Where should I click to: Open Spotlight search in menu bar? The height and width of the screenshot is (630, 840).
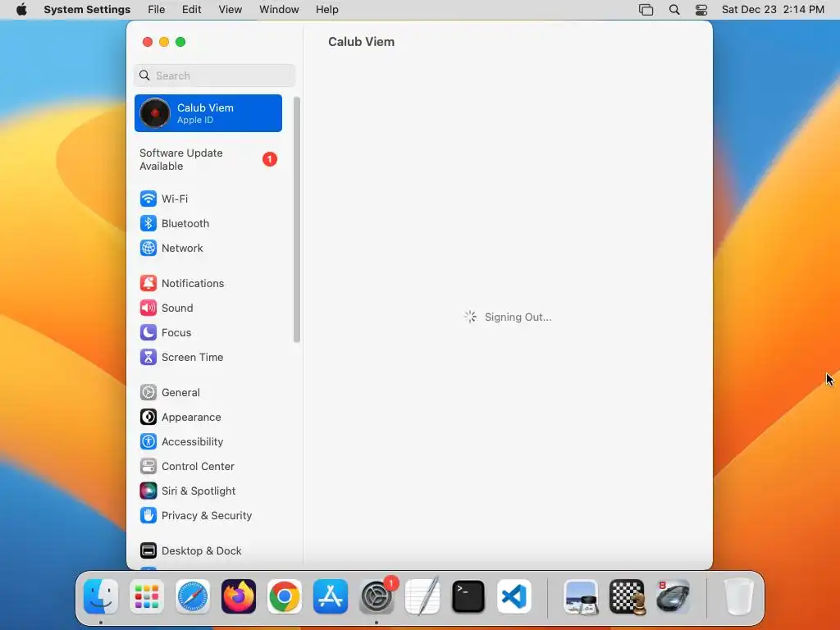[x=674, y=10]
